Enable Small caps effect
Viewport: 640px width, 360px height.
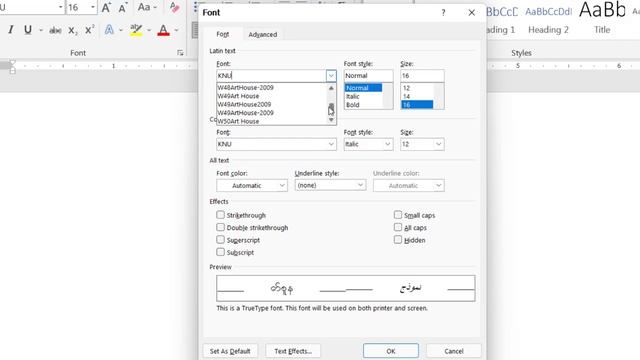coord(398,215)
